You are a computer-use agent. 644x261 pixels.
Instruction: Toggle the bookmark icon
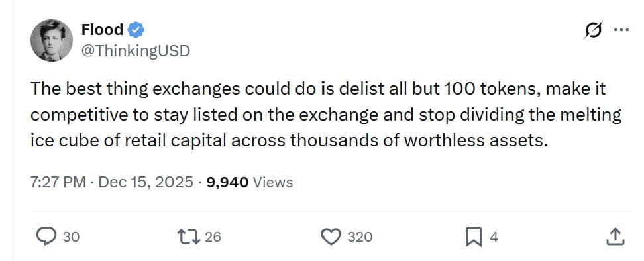tap(474, 237)
